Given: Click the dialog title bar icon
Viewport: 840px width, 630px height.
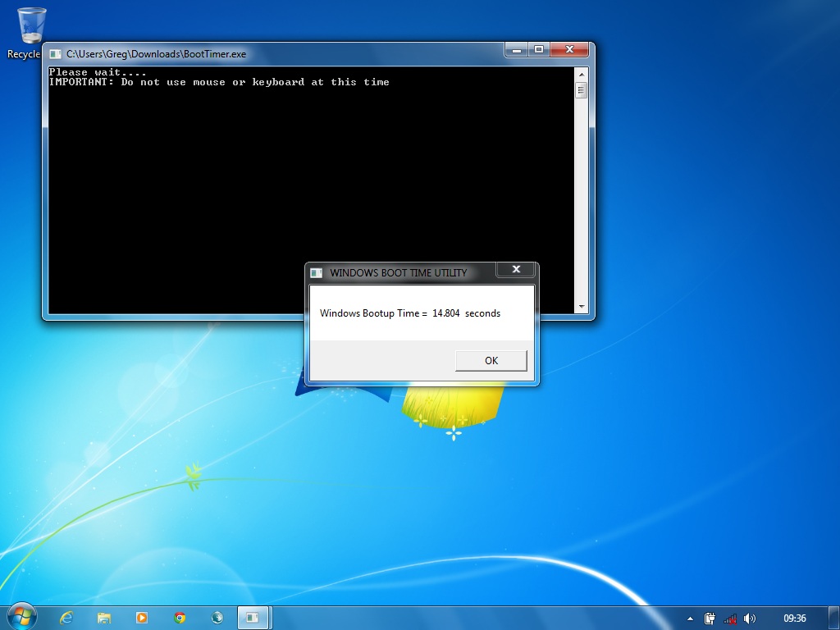Looking at the screenshot, I should point(316,272).
